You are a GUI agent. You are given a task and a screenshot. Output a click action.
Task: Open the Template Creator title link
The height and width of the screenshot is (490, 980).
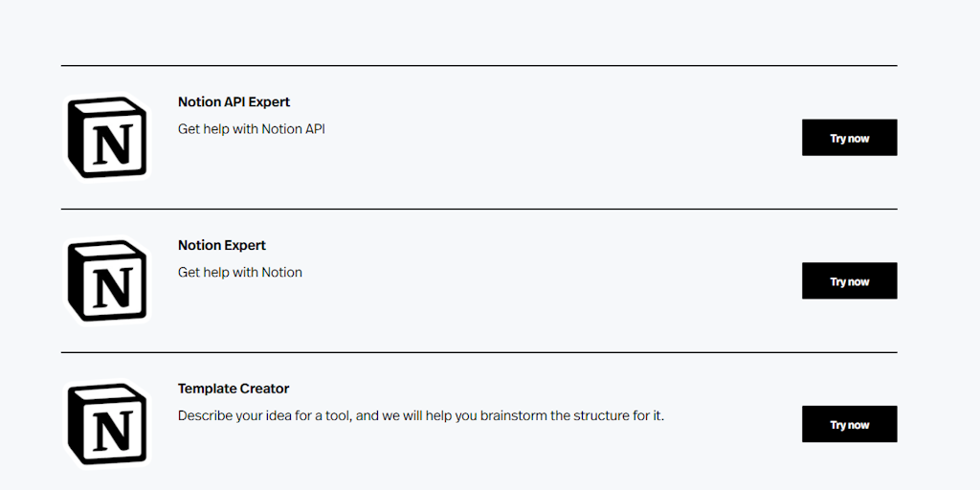(x=233, y=390)
